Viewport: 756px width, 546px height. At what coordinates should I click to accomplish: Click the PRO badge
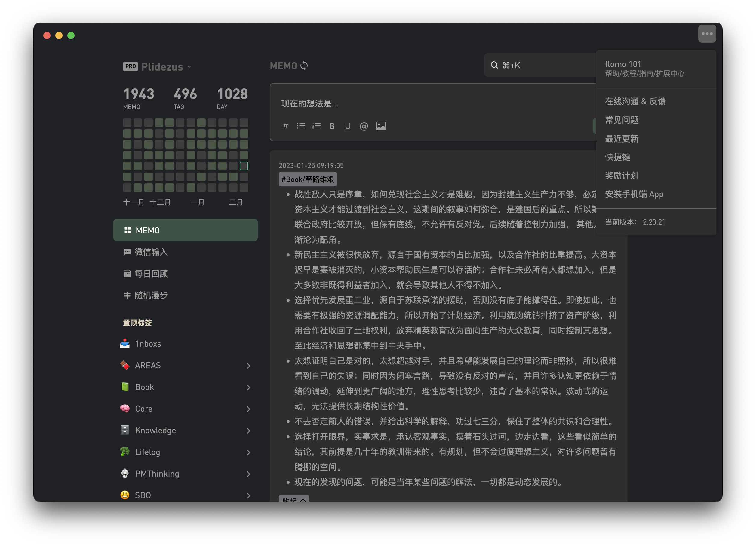click(130, 66)
